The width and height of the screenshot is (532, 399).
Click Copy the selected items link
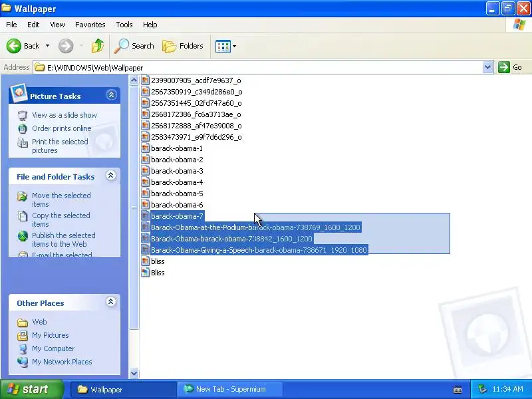(61, 220)
